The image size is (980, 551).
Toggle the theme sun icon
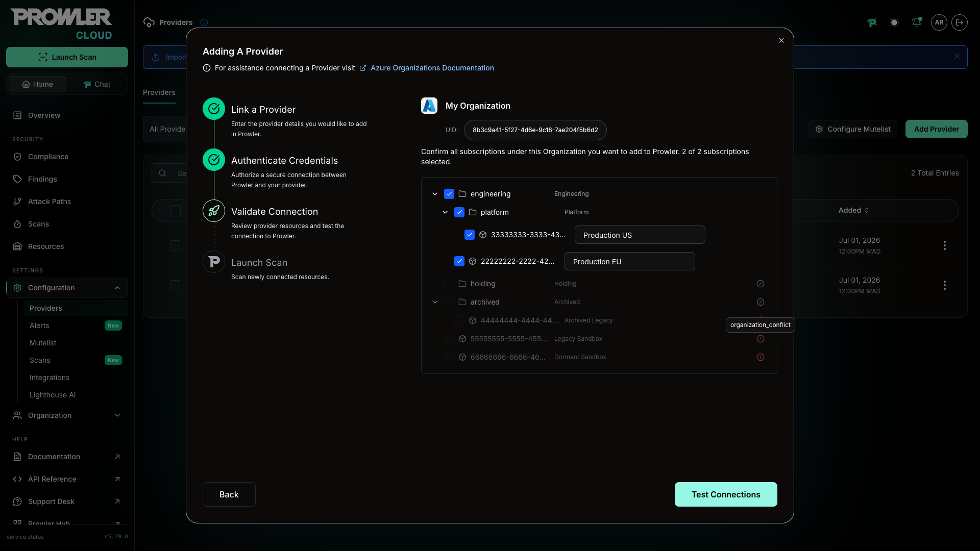click(894, 22)
